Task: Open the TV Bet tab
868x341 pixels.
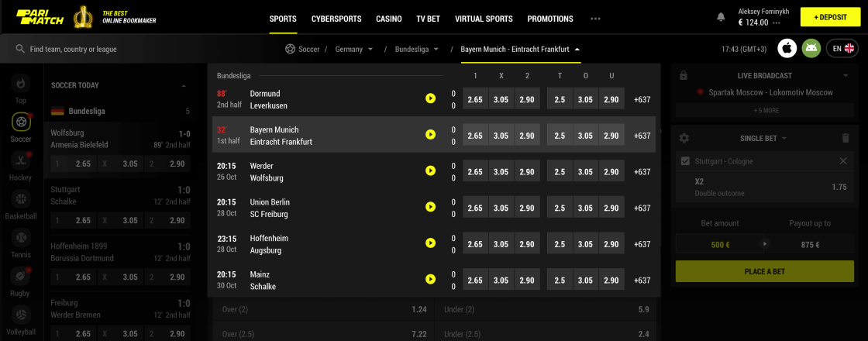Action: click(428, 19)
